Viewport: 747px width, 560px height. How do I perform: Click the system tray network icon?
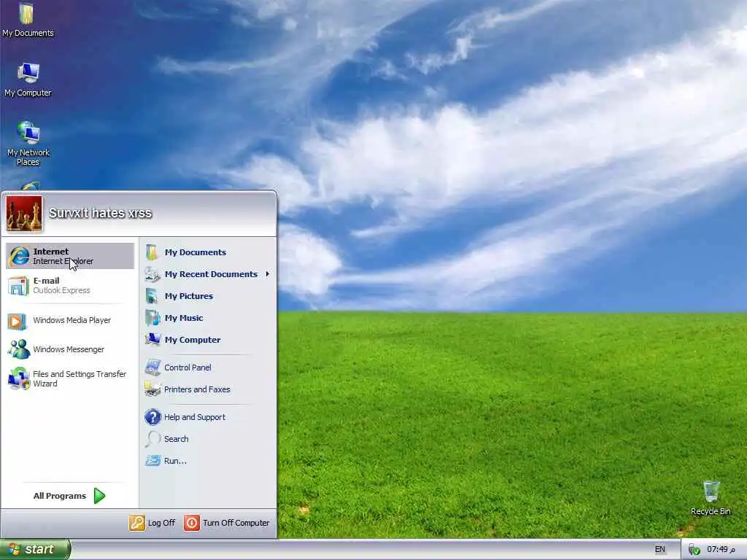(x=694, y=550)
